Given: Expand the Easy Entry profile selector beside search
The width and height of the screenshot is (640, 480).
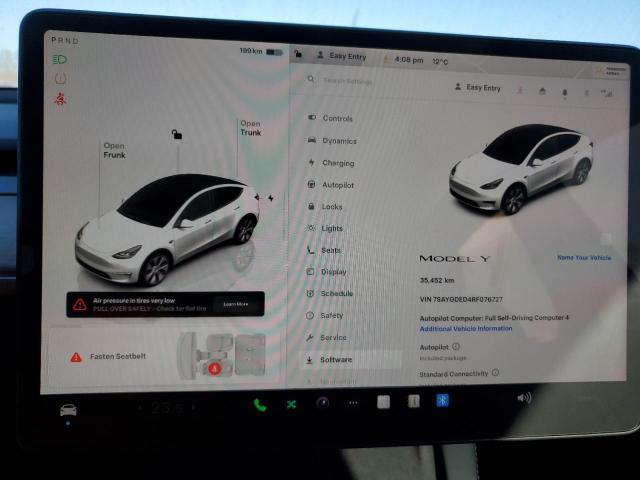Looking at the screenshot, I should pos(478,88).
